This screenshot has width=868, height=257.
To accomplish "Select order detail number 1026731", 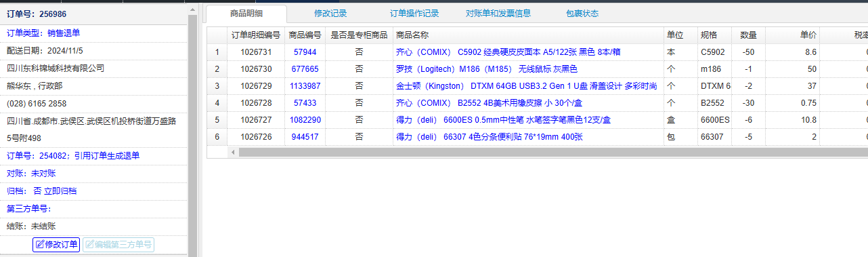I will (x=256, y=52).
